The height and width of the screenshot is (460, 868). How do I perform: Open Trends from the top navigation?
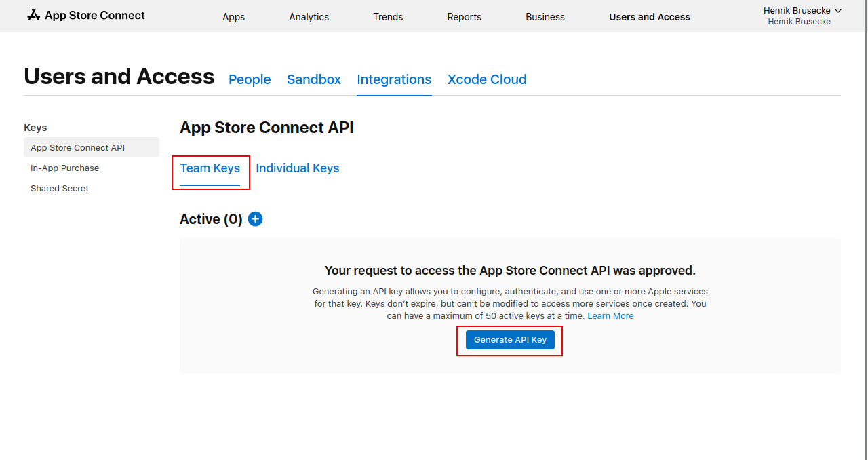click(388, 17)
